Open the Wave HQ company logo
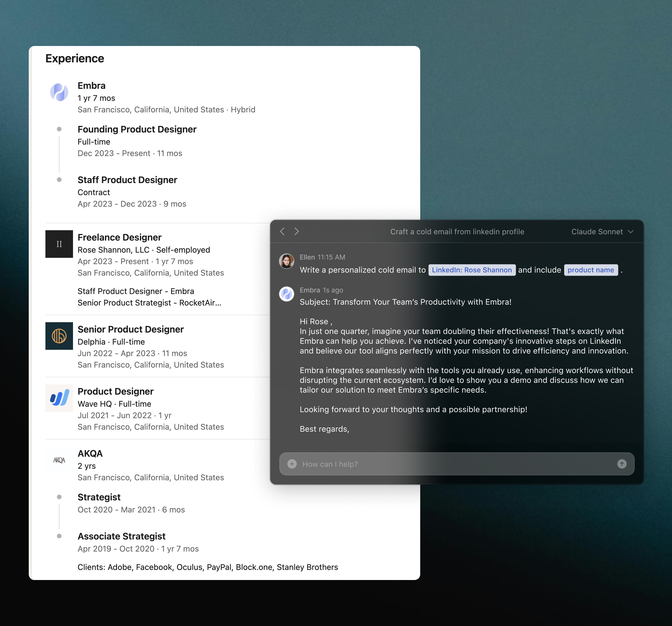 (59, 398)
